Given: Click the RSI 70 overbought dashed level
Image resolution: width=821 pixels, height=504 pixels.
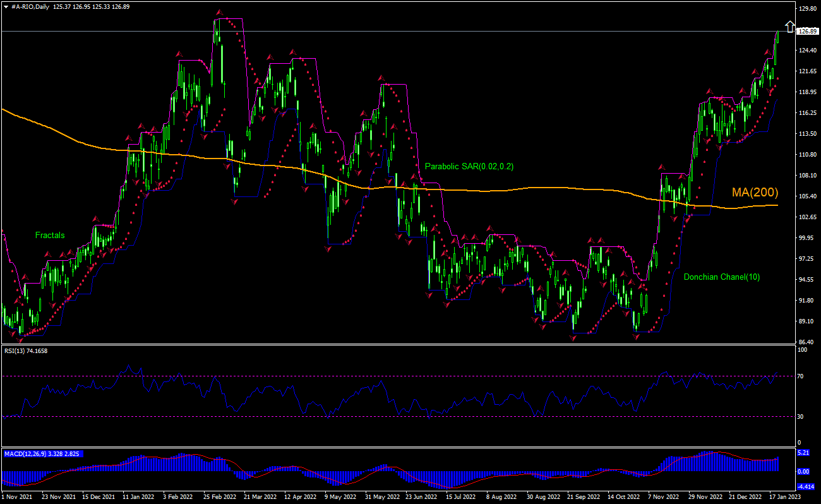Looking at the screenshot, I should click(x=379, y=375).
